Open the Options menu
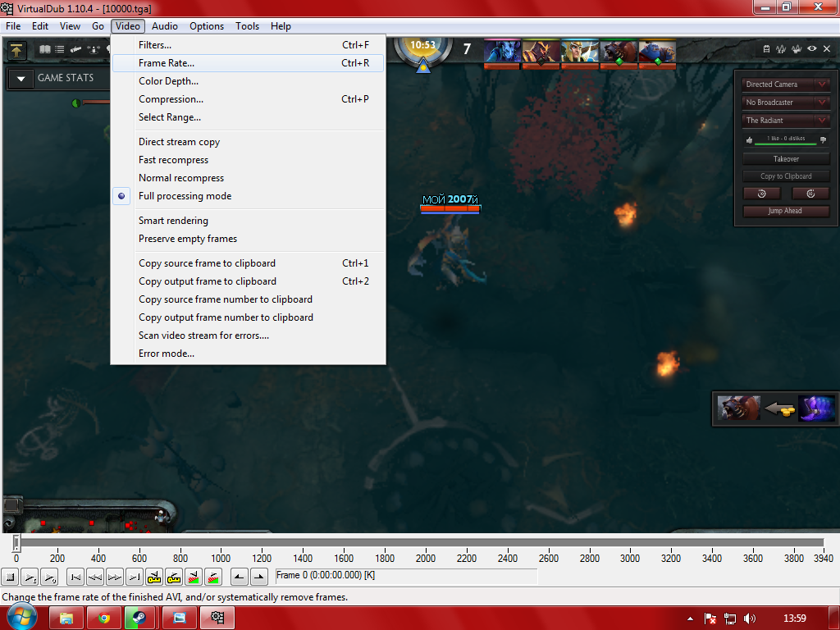840x630 pixels. pyautogui.click(x=207, y=26)
